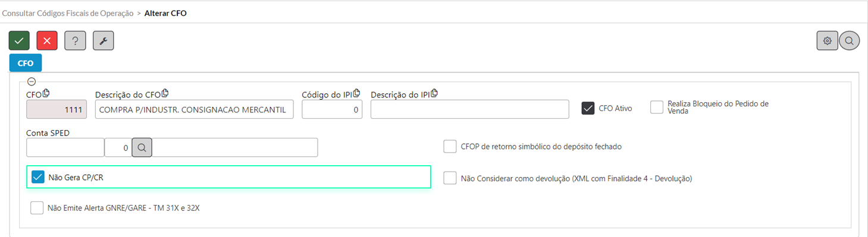Image resolution: width=868 pixels, height=237 pixels.
Task: Click the copy icon beside Descrição do CFO
Action: 165,93
